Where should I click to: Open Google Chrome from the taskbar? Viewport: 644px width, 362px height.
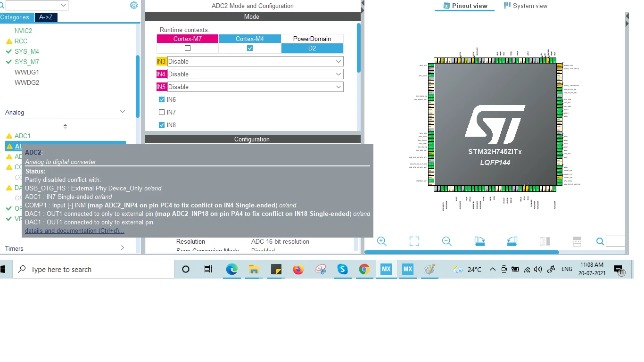[364, 269]
